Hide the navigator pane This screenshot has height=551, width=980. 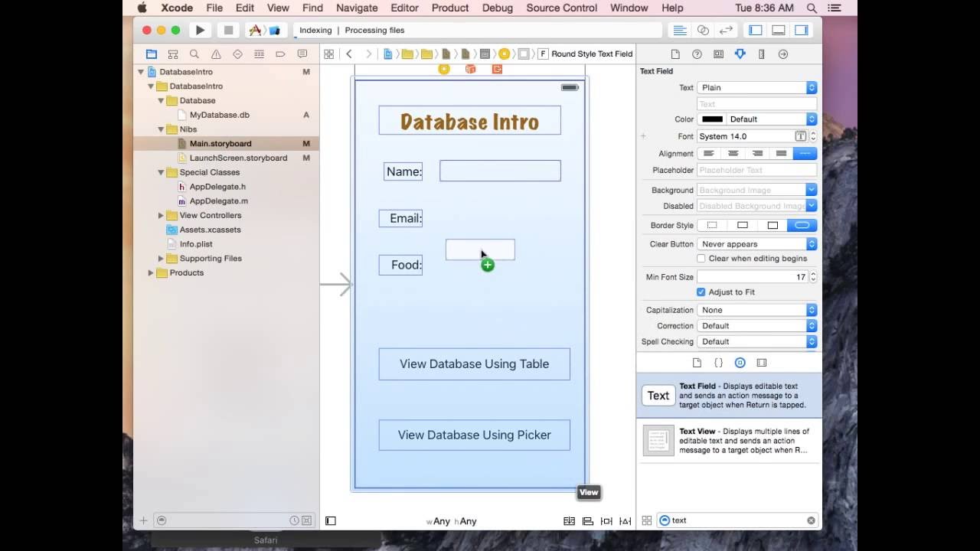pos(756,30)
